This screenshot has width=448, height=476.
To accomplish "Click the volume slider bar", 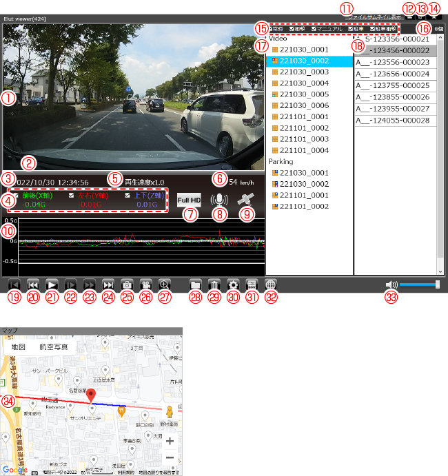I will tap(418, 284).
